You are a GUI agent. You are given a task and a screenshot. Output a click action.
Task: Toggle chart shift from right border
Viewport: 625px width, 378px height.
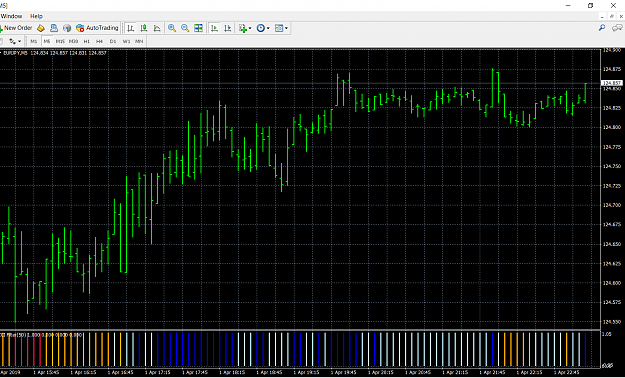pos(228,28)
